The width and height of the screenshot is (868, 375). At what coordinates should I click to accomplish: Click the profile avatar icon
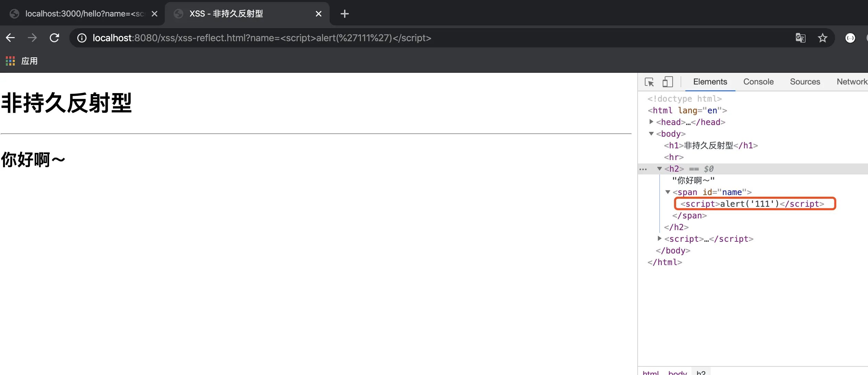[850, 38]
